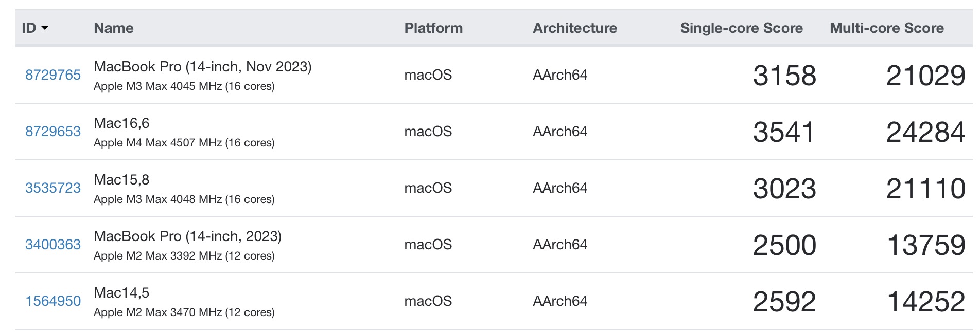
Task: Click the ID column sort arrow
Action: 45,28
